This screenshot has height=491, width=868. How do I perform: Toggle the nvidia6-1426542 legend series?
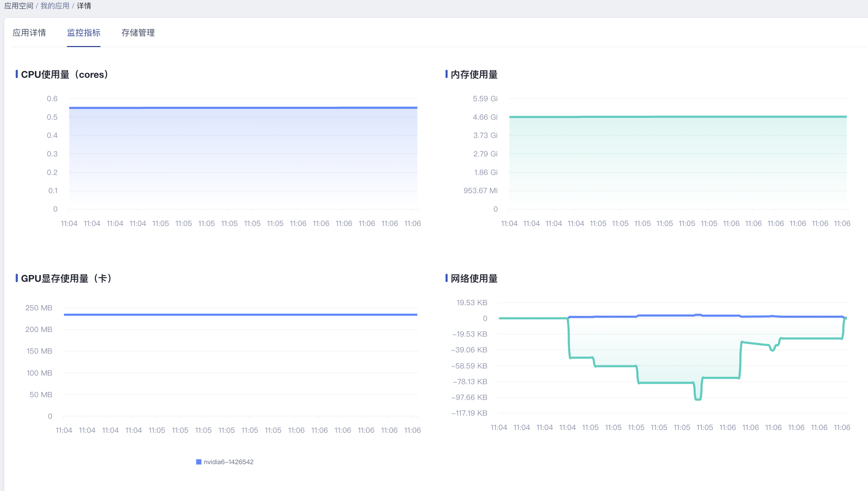tap(228, 462)
